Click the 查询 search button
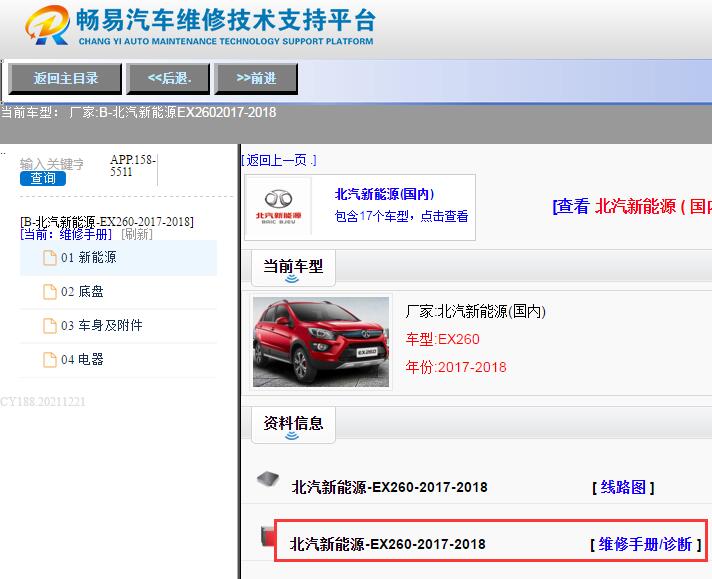The width and height of the screenshot is (712, 579). click(43, 178)
